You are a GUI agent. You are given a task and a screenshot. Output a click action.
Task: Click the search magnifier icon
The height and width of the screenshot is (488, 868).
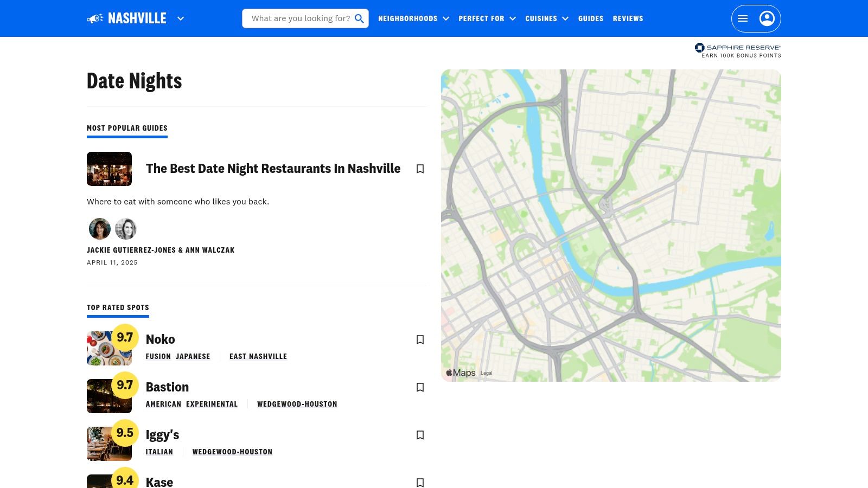pyautogui.click(x=359, y=19)
